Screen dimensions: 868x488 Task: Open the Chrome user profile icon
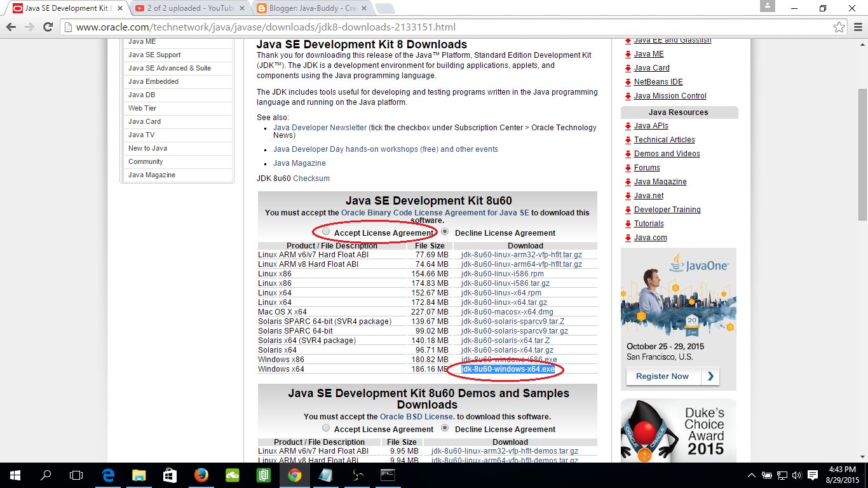(x=768, y=6)
